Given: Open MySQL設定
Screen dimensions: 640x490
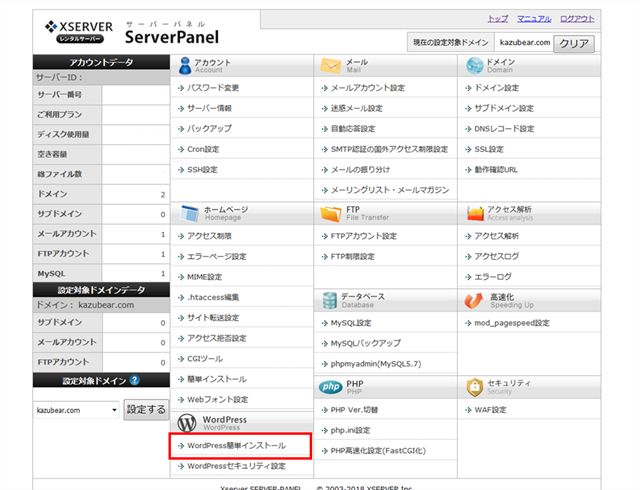Looking at the screenshot, I should [351, 323].
